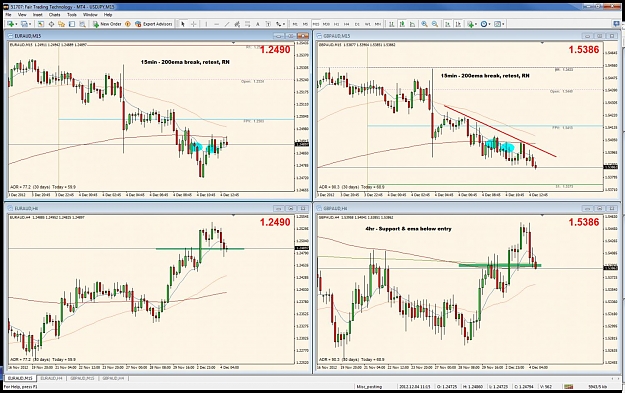Switch the timeframe to H1
625x393 pixels.
point(336,24)
